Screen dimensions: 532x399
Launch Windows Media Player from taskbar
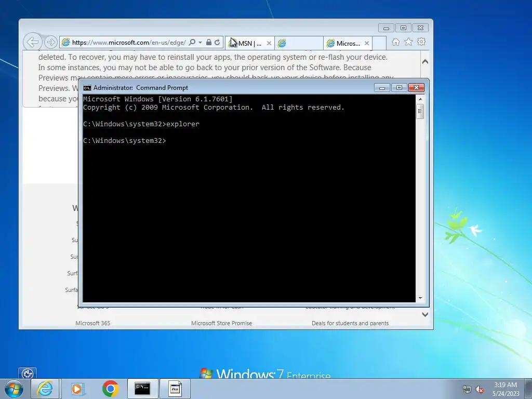click(x=77, y=389)
